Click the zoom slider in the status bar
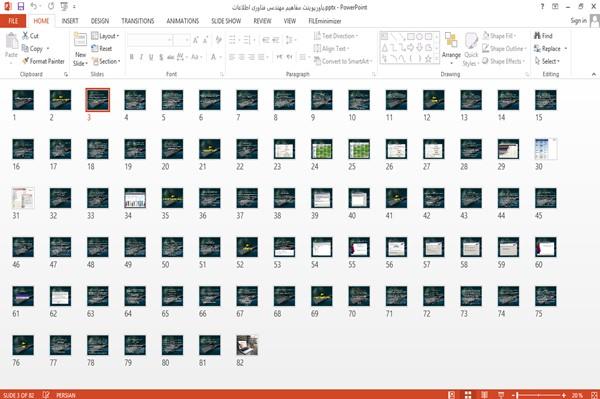The width and height of the screenshot is (600, 399). click(x=538, y=395)
